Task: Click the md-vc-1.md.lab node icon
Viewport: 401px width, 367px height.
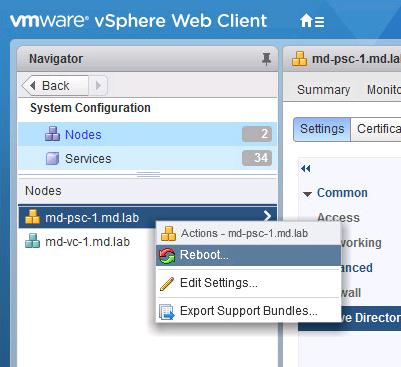Action: pyautogui.click(x=32, y=241)
